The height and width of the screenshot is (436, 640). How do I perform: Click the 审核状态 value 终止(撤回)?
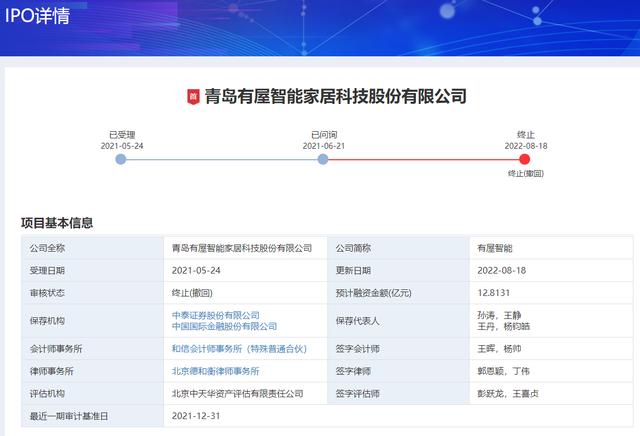[192, 293]
